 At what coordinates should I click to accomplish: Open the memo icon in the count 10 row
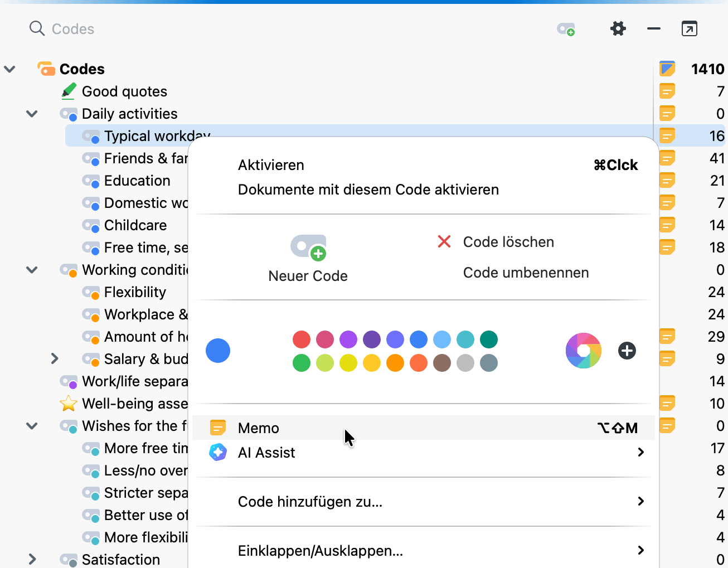(x=667, y=403)
